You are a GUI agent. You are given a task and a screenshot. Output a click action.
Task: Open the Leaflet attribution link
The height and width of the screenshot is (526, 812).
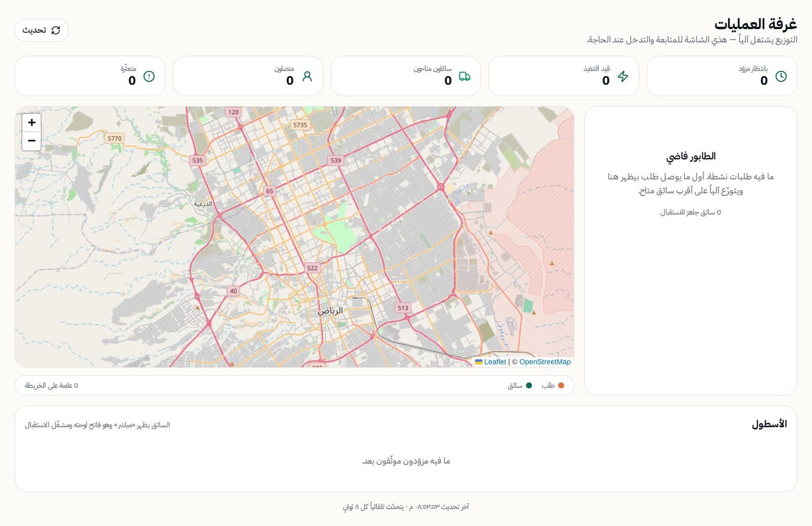[x=495, y=361]
